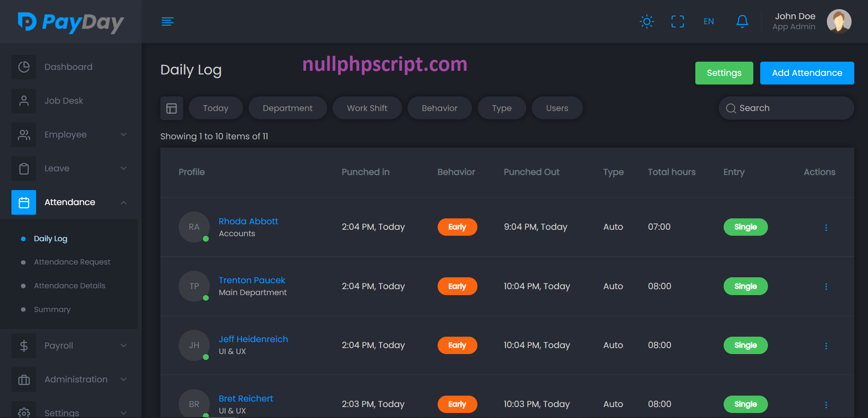868x418 pixels.
Task: Enter fullscreen using the expand icon
Action: [677, 21]
